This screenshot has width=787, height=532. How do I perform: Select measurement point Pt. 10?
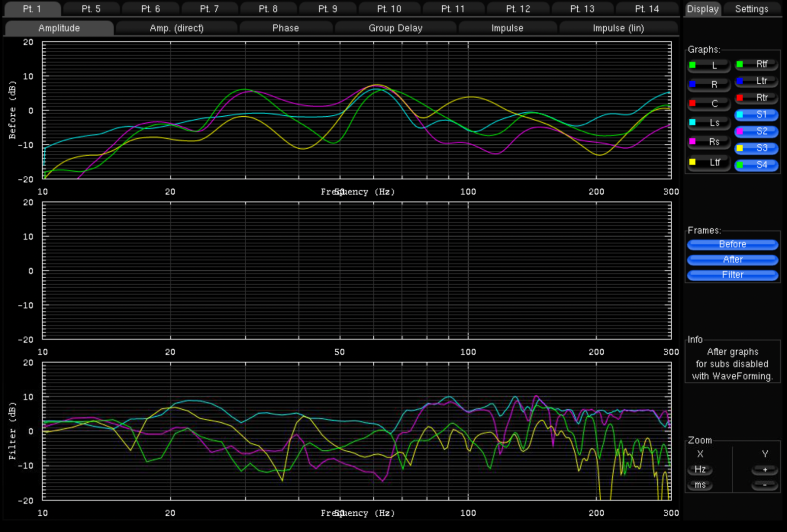click(389, 9)
